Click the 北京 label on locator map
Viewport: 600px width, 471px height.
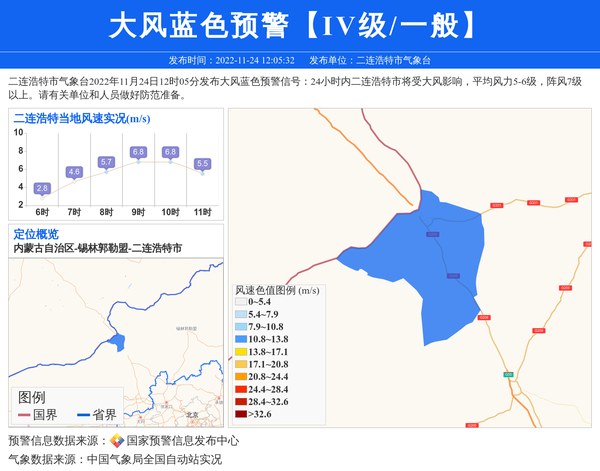coord(192,413)
